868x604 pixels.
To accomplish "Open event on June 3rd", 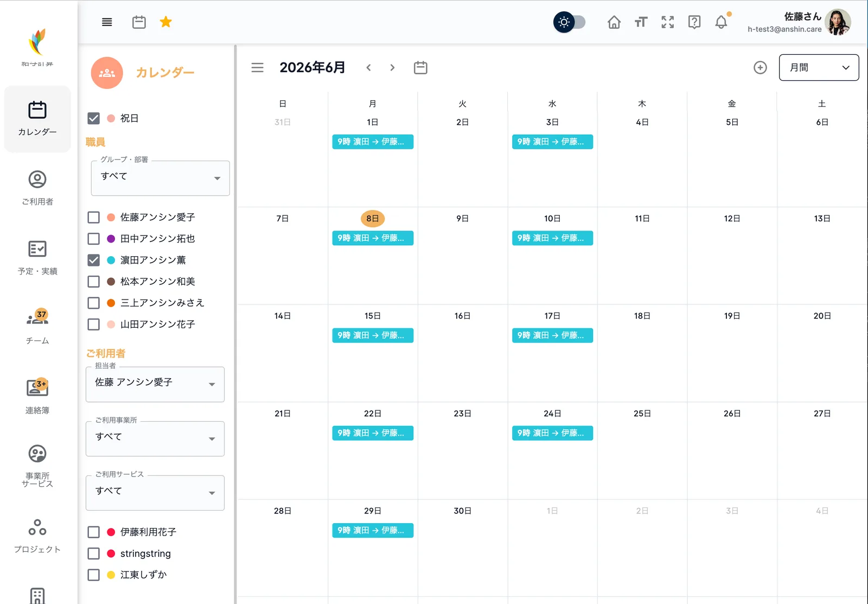I will 552,142.
